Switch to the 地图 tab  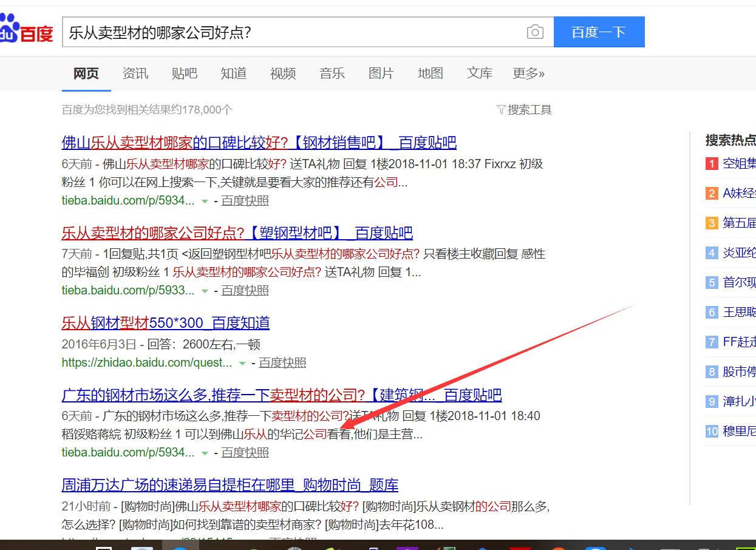[431, 74]
